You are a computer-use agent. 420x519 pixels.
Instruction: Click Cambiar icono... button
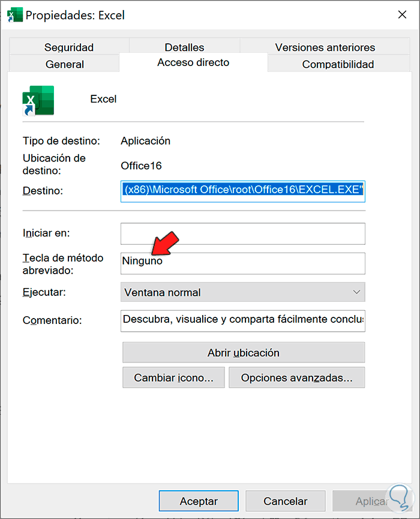pos(174,377)
